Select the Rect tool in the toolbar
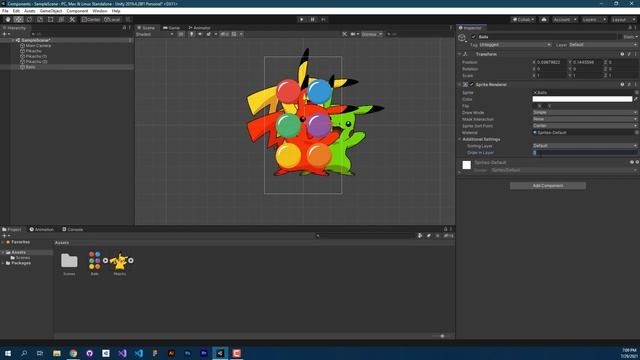 point(51,19)
